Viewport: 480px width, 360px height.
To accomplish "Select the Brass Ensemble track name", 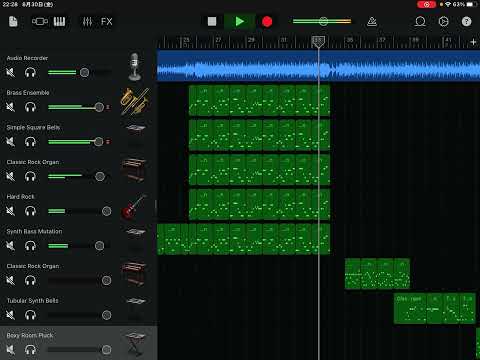I will point(28,93).
